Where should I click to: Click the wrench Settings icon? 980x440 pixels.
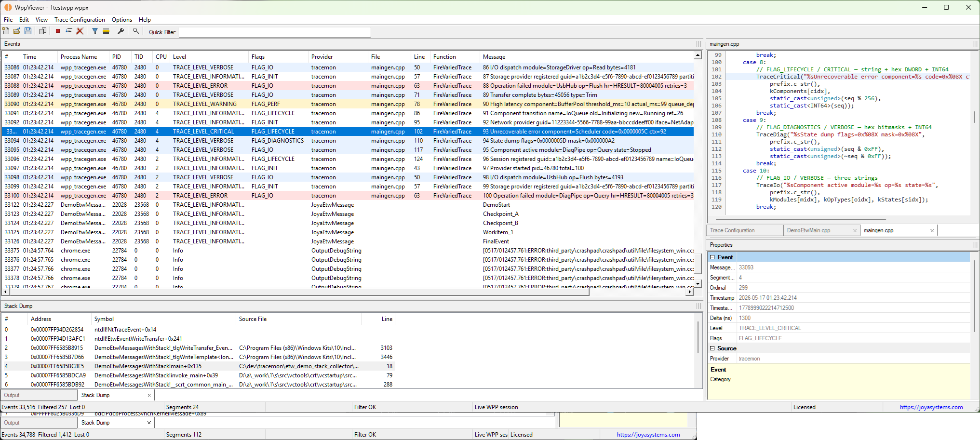121,31
